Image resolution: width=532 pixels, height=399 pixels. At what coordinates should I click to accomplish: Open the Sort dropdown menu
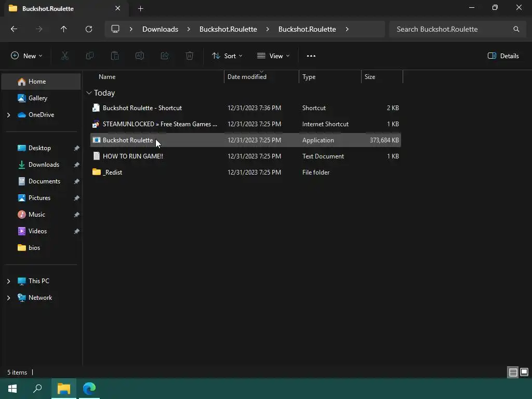(x=228, y=56)
